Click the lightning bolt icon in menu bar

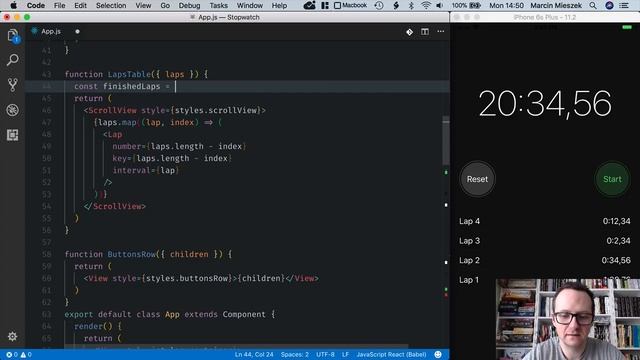tap(396, 5)
